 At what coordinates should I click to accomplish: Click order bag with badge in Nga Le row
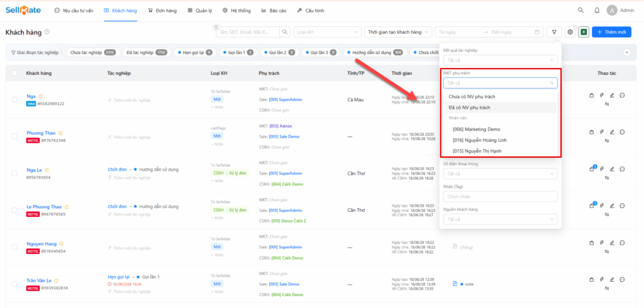pyautogui.click(x=592, y=169)
